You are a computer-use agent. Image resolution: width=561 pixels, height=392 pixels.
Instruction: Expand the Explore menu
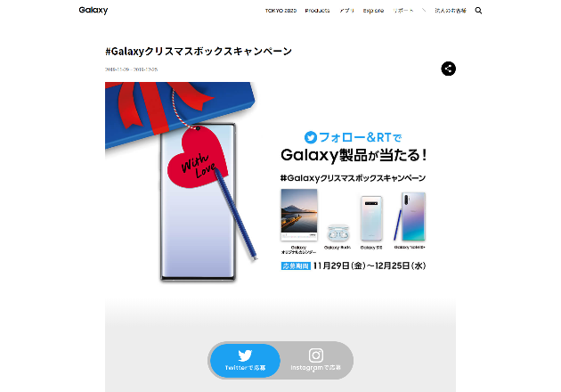tap(373, 11)
